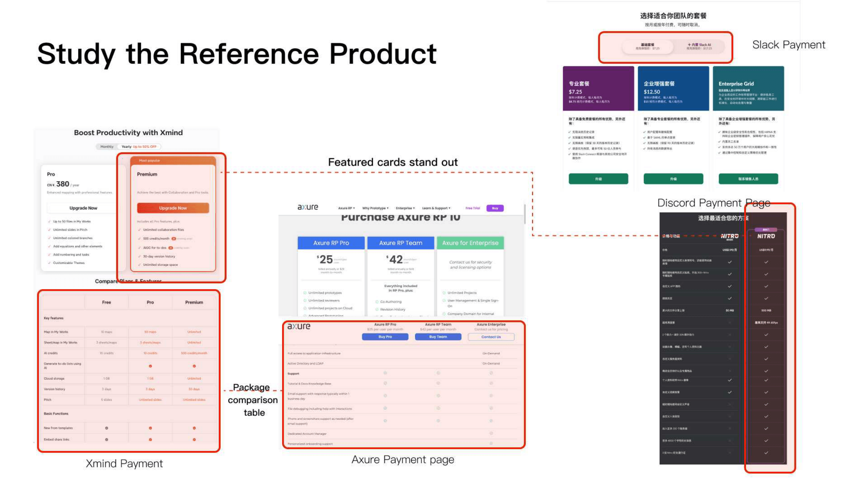Image resolution: width=868 pixels, height=488 pixels.
Task: Click the axure logo in the comparison table header
Action: point(299,326)
